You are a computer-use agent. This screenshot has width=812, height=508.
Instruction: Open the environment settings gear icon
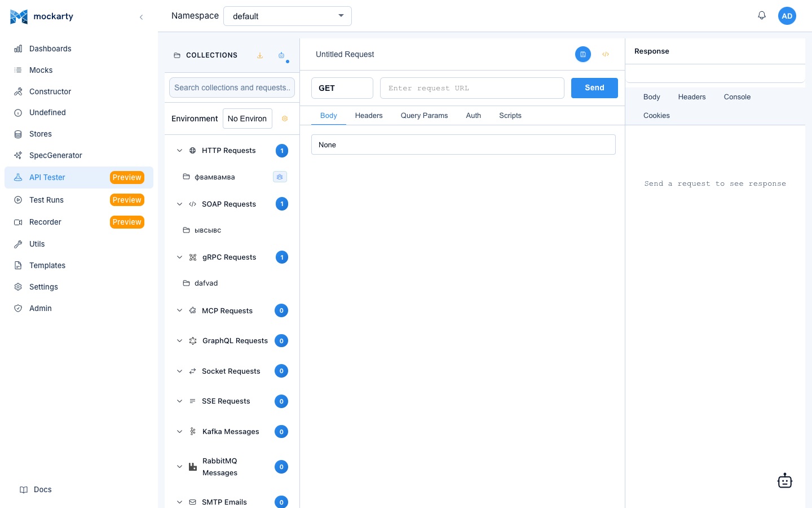coord(285,119)
